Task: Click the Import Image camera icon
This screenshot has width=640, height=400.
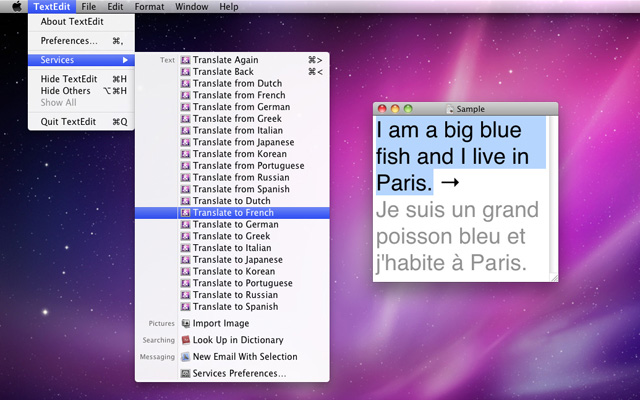Action: (185, 324)
